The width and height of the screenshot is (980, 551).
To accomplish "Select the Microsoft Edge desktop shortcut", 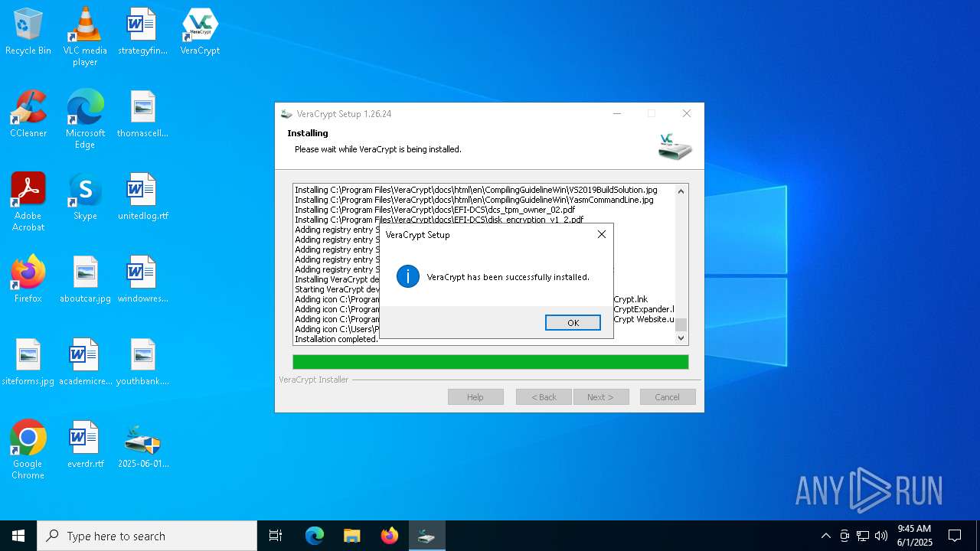I will click(x=85, y=119).
